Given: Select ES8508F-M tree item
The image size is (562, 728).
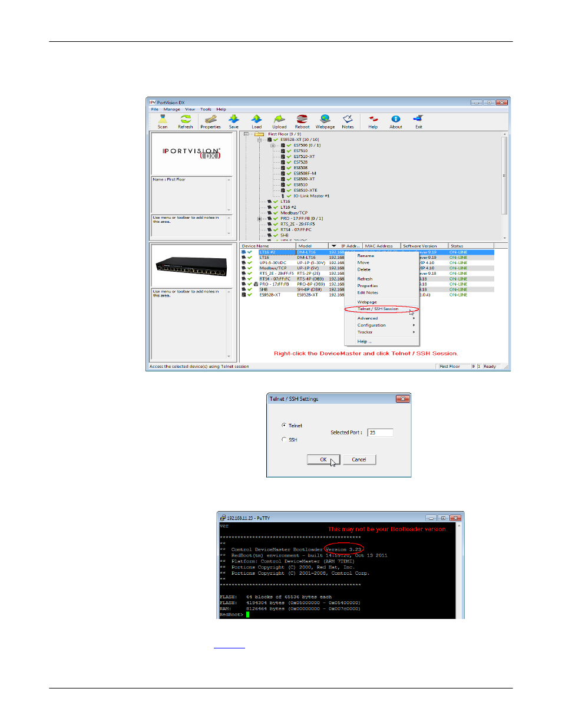Looking at the screenshot, I should 305,173.
